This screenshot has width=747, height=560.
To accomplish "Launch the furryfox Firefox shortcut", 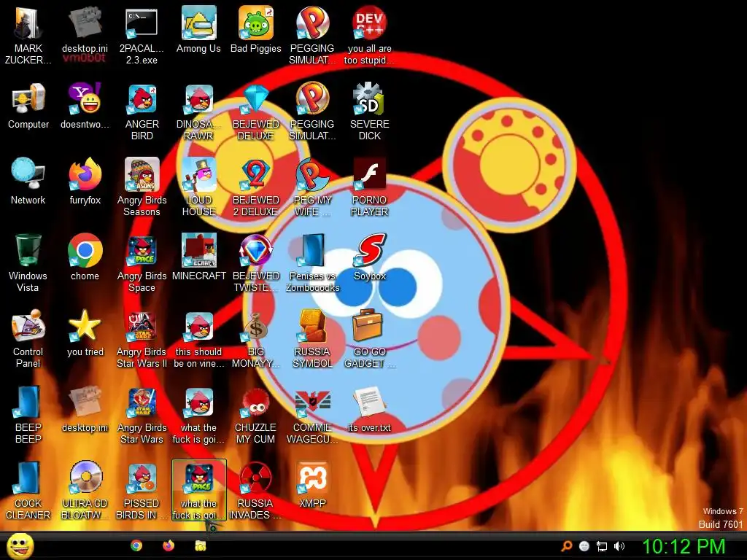I will click(85, 181).
